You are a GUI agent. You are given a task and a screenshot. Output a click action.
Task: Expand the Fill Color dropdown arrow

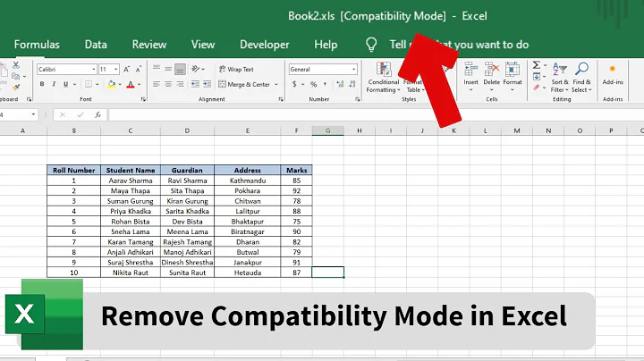pyautogui.click(x=120, y=84)
